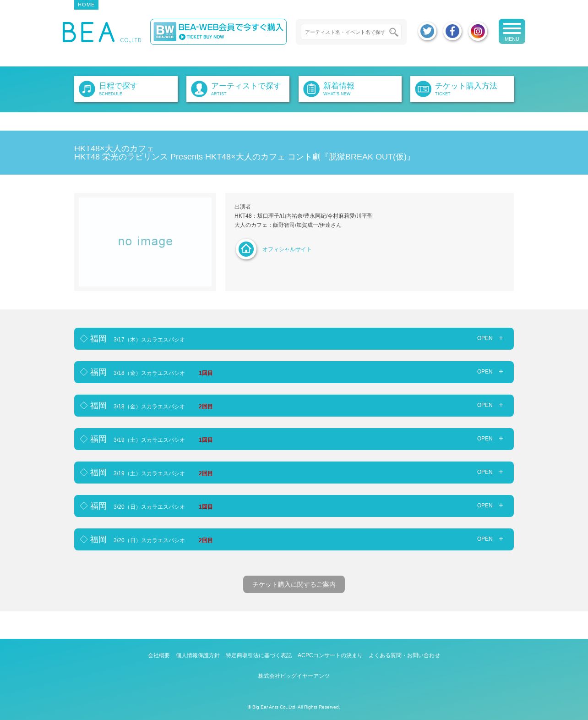The height and width of the screenshot is (720, 588).
Task: Click plus icon on 3/17 row
Action: tap(501, 338)
